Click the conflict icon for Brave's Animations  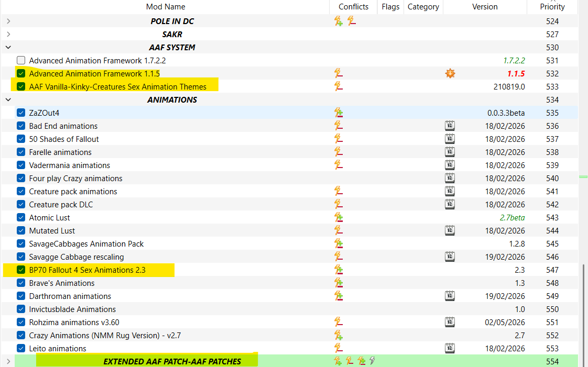click(339, 283)
